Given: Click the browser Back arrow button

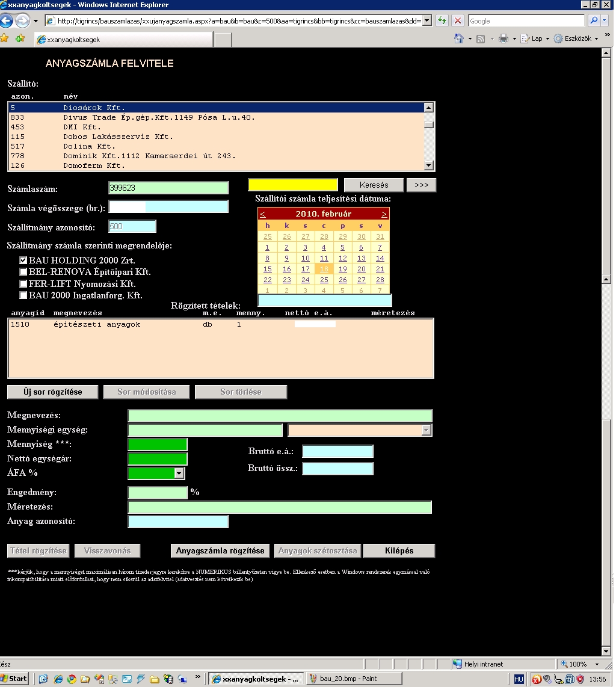Looking at the screenshot, I should coord(6,20).
